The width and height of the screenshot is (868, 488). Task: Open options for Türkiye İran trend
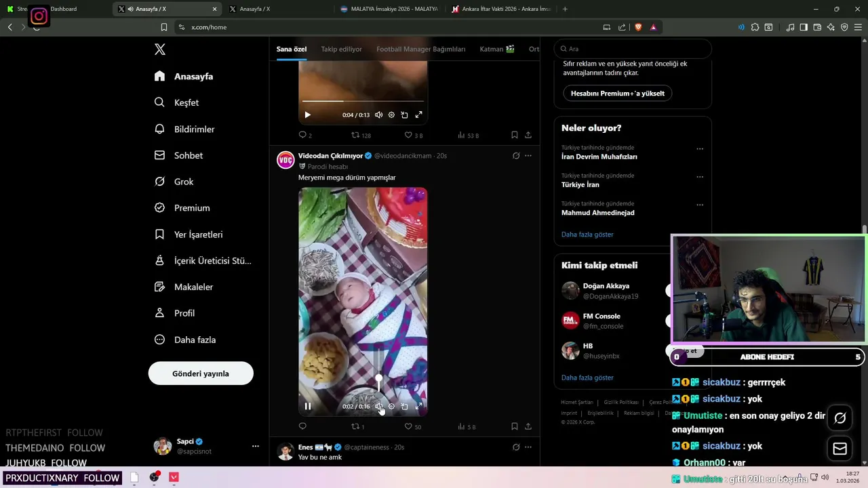[x=700, y=177]
